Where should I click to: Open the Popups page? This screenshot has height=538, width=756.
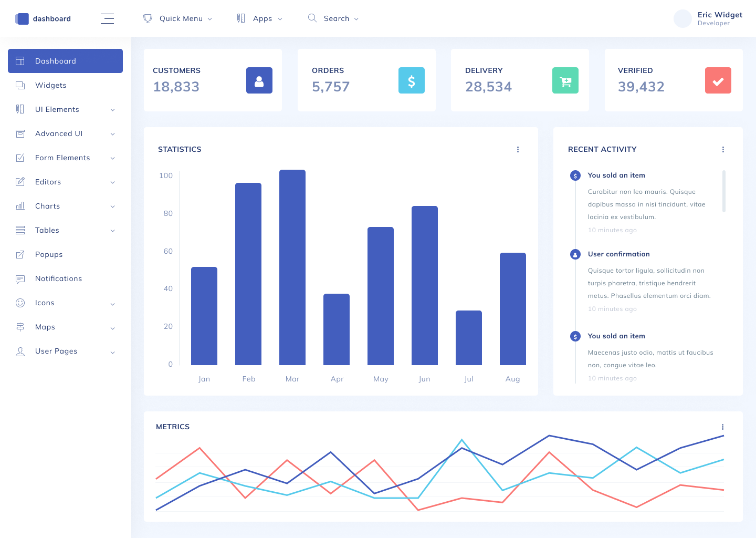pyautogui.click(x=49, y=254)
